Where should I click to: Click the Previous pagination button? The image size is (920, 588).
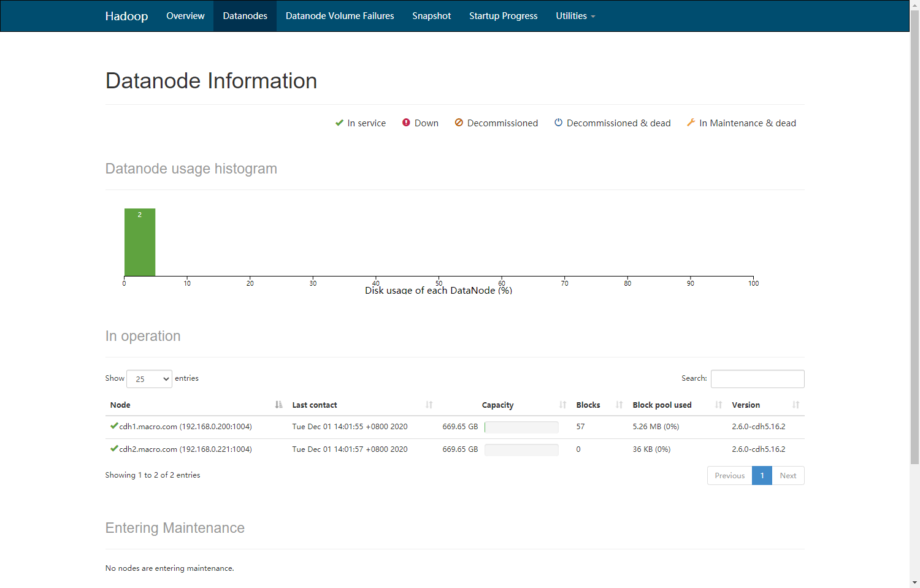729,476
